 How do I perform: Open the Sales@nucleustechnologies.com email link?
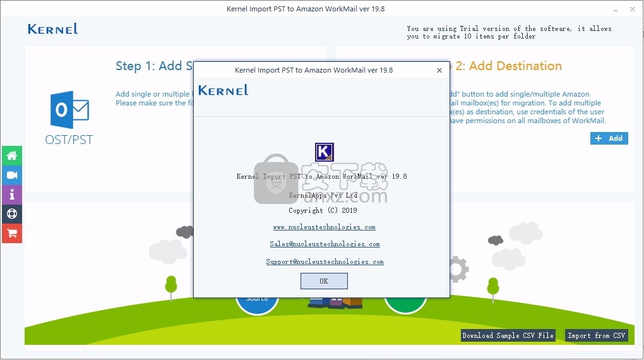point(325,244)
